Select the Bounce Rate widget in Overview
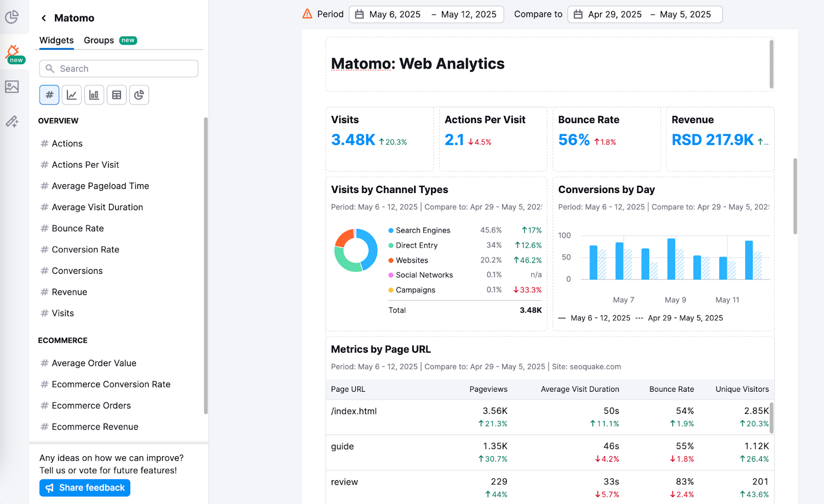The height and width of the screenshot is (504, 824). pyautogui.click(x=77, y=228)
